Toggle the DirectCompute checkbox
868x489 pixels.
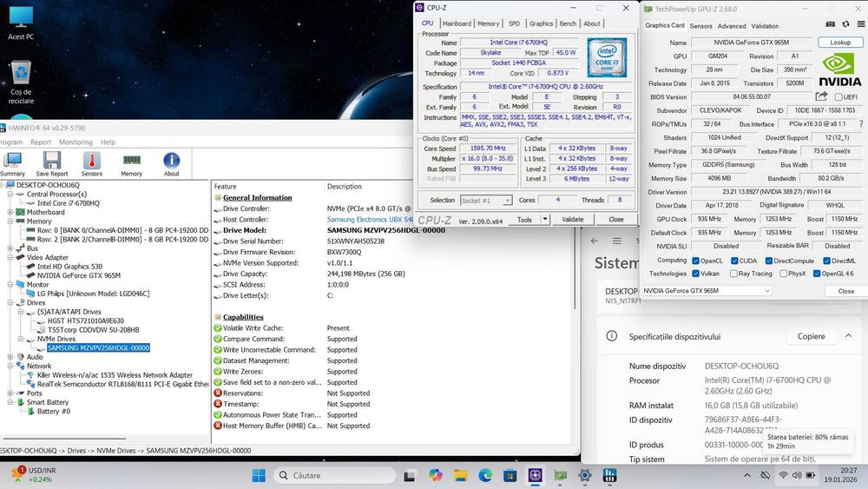coord(769,261)
